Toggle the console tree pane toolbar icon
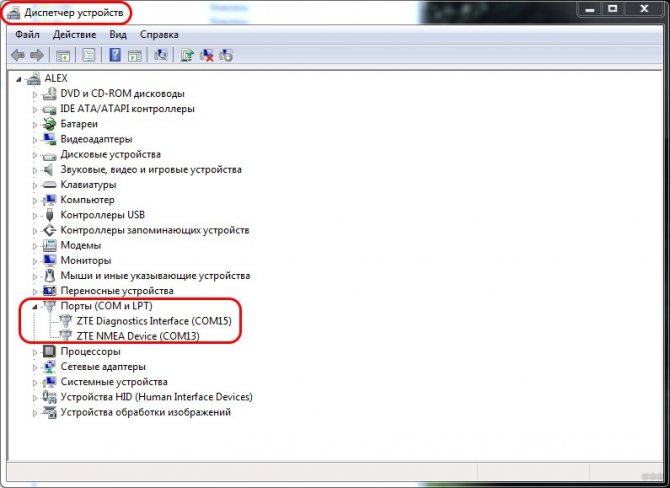 [x=63, y=56]
